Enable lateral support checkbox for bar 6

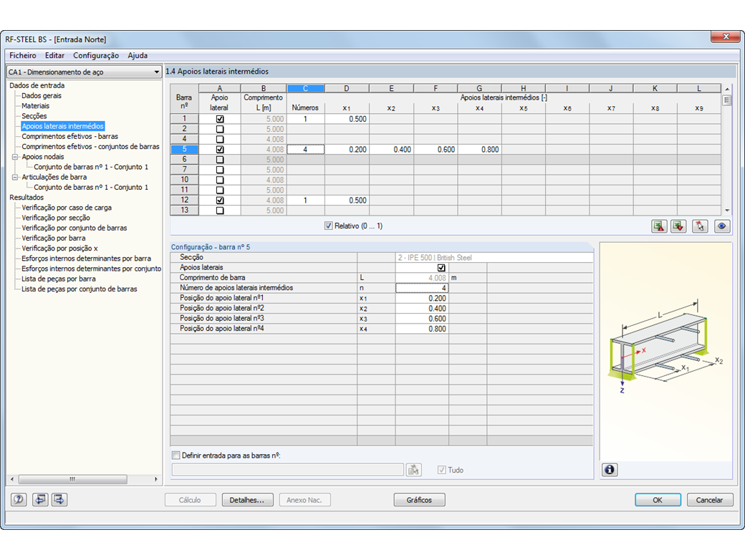click(x=219, y=160)
